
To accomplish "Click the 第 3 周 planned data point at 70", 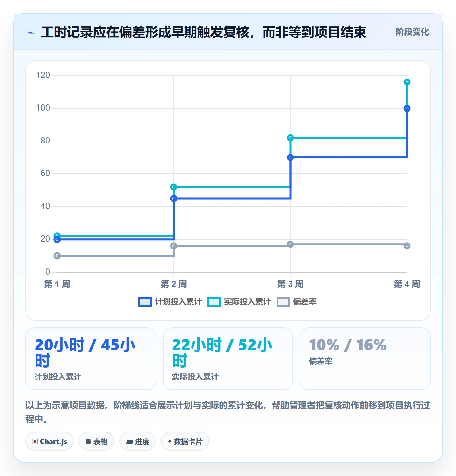I will click(290, 157).
